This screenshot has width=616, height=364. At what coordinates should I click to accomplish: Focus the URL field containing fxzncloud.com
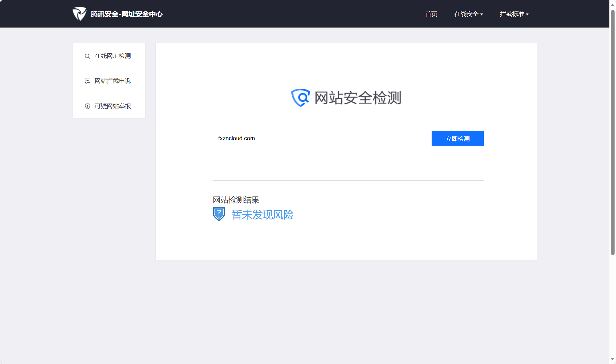[x=319, y=138]
